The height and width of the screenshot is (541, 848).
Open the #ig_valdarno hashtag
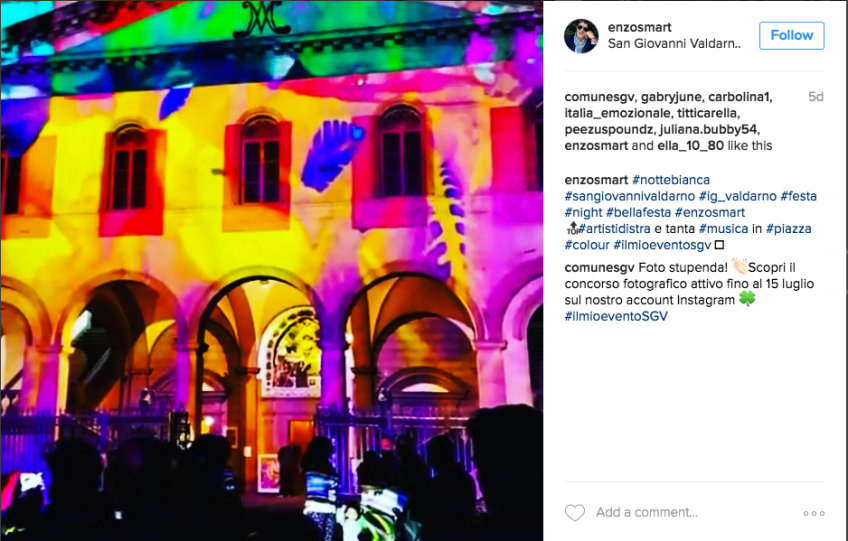[737, 196]
